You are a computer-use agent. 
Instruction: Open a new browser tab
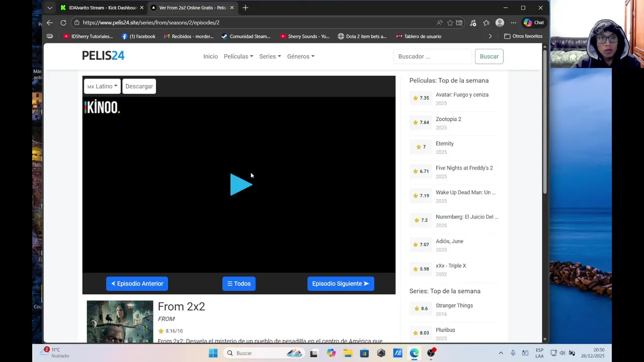pyautogui.click(x=245, y=8)
